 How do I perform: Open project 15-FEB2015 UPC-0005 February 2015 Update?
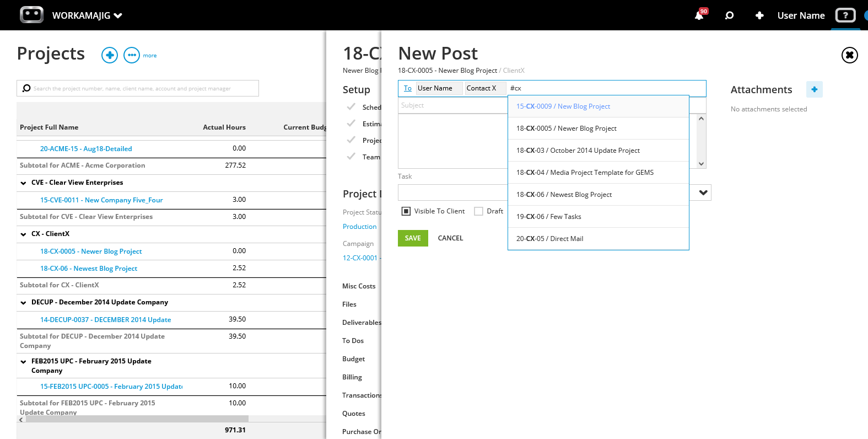[x=111, y=387]
